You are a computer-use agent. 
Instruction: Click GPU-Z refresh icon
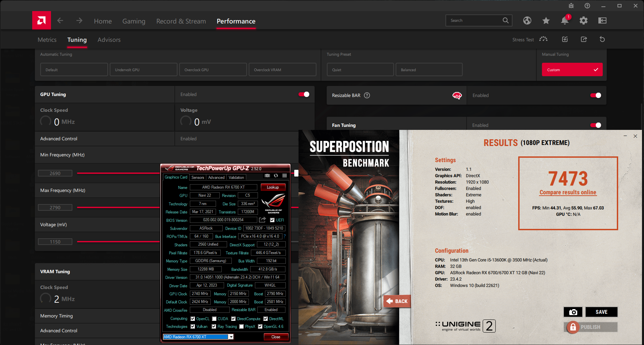point(276,176)
